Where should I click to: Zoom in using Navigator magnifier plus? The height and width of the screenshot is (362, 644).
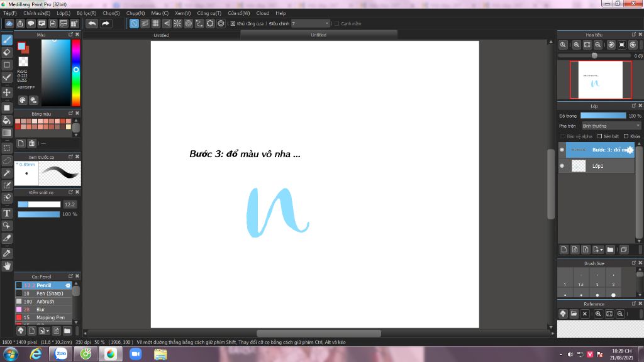pos(577,45)
